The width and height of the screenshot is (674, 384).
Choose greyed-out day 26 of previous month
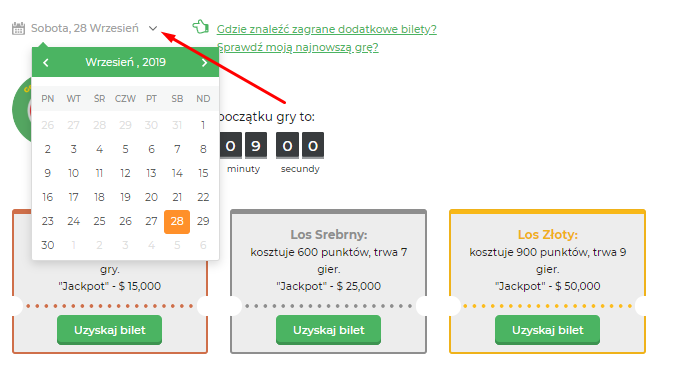pos(48,126)
